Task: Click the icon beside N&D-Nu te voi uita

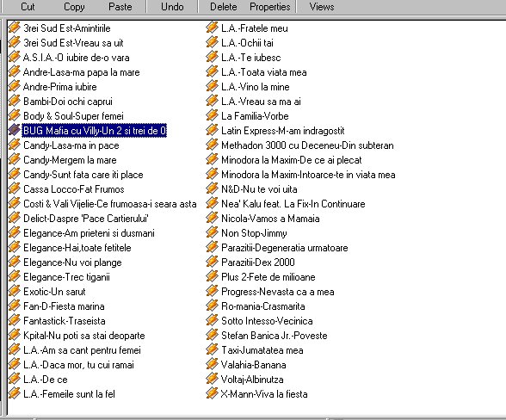Action: click(x=212, y=188)
